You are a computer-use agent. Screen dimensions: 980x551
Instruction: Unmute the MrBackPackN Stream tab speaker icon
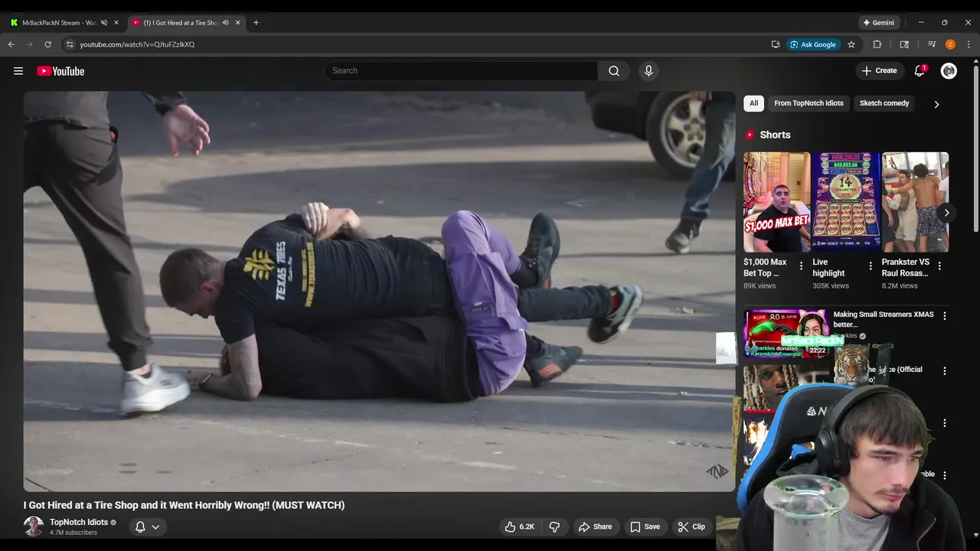104,23
